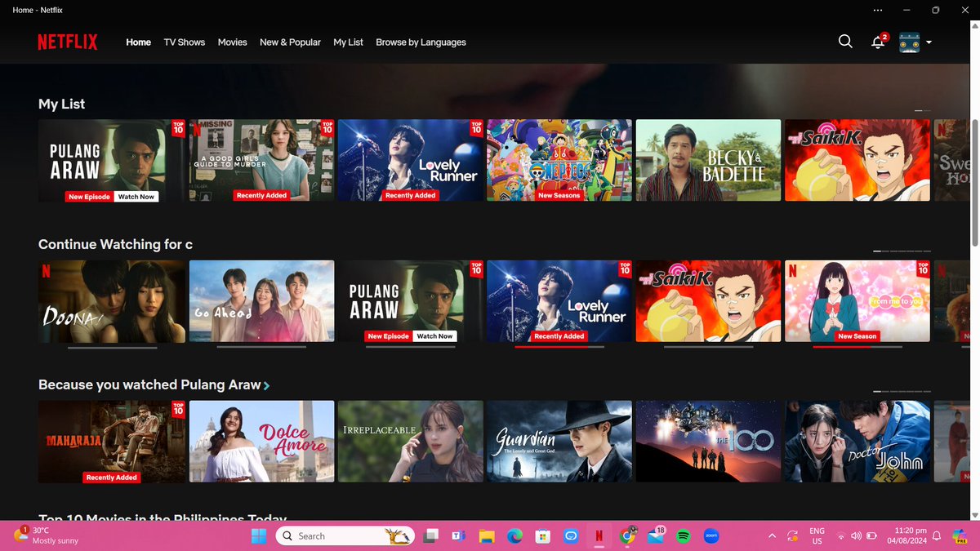The image size is (980, 551).
Task: Open Task View on the taskbar
Action: 430,536
